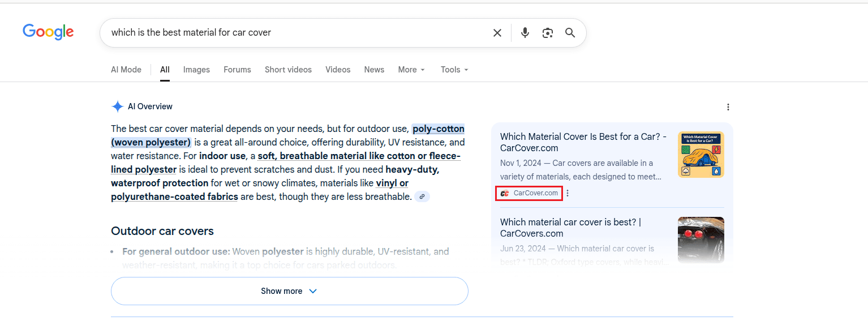Click the link icon after the AI summary text
This screenshot has width=868, height=329.
click(422, 196)
